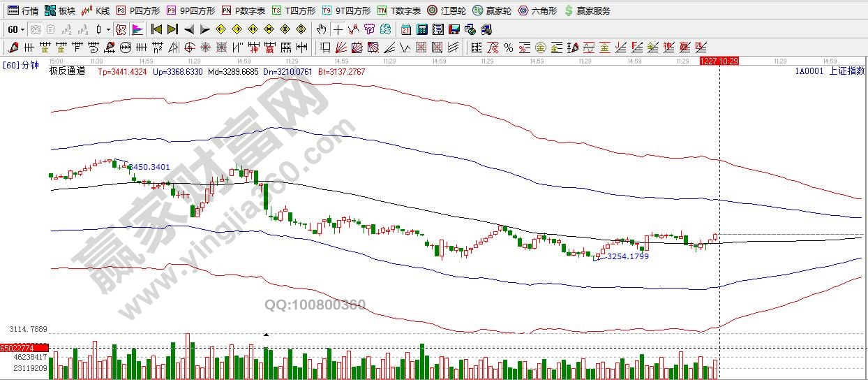The width and height of the screenshot is (868, 380).
Task: Open the candlestick chart type dropdown arrow
Action: 108,29
